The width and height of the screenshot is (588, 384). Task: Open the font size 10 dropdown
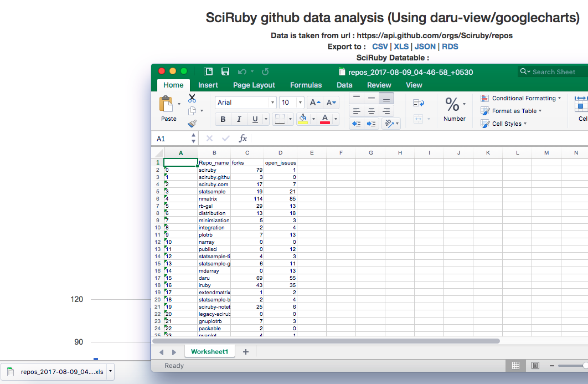point(300,102)
